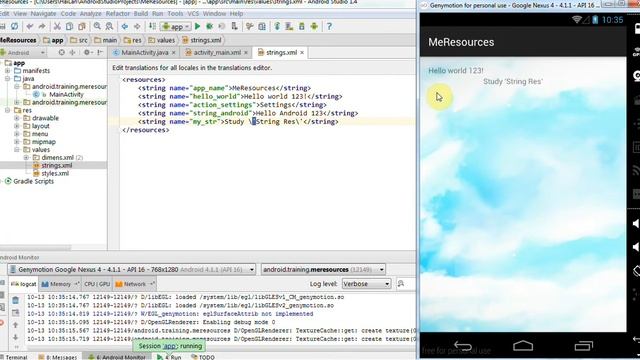Open the Android Device Monitor icon
This screenshot has width=640, height=360.
314,27
